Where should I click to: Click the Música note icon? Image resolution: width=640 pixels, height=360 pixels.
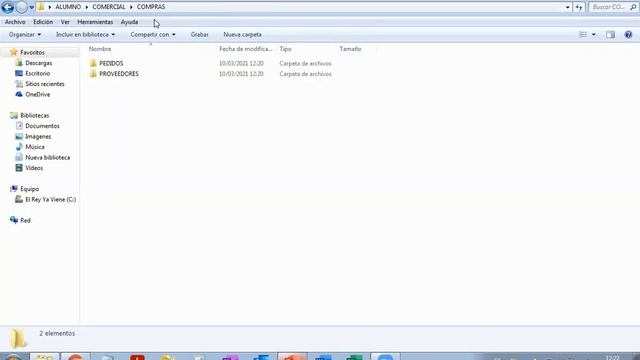click(x=19, y=147)
